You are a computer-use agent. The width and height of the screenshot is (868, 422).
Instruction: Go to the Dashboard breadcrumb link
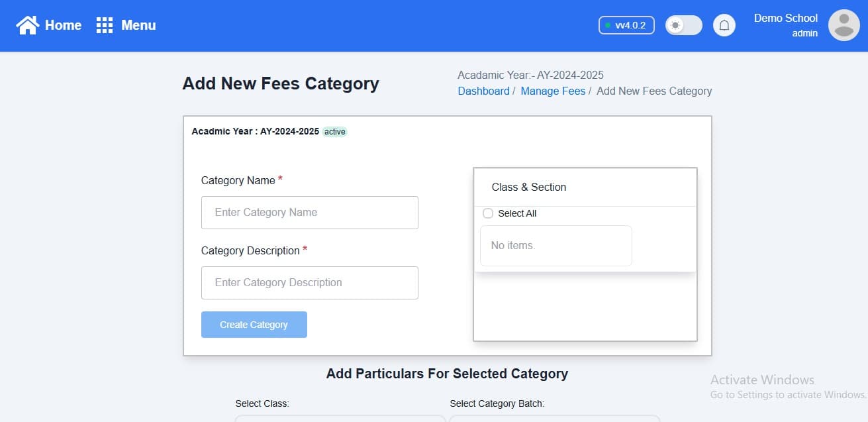pyautogui.click(x=483, y=91)
